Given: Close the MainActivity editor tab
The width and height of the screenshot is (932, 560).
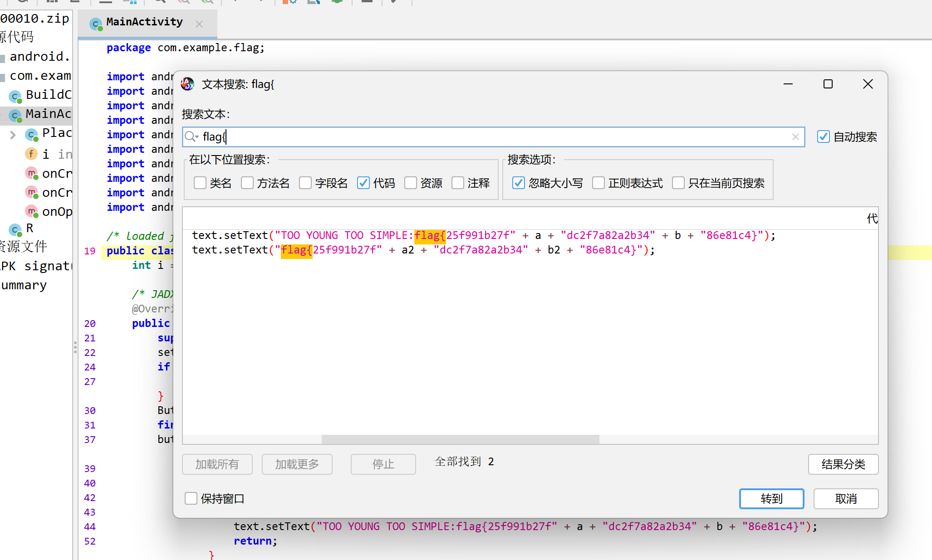Looking at the screenshot, I should click(x=199, y=24).
